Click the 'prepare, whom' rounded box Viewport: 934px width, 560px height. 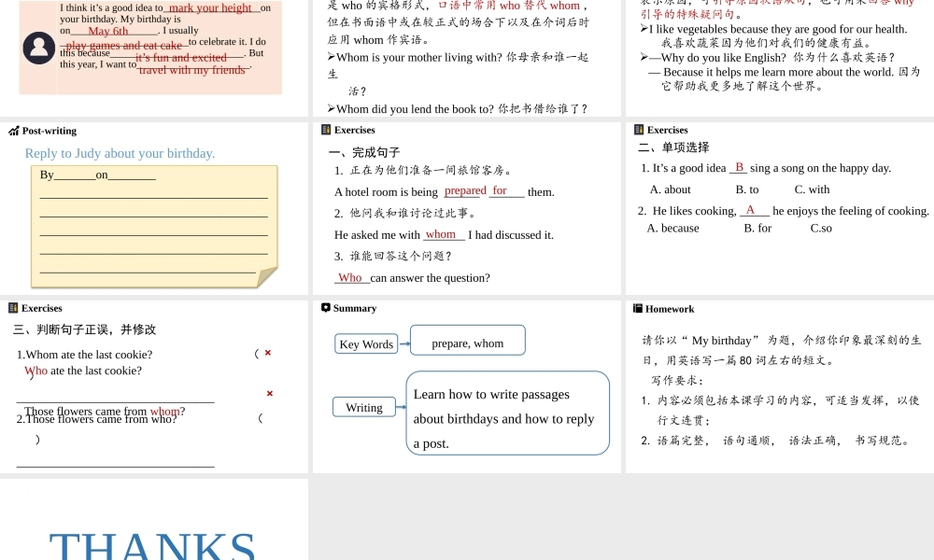coord(468,341)
